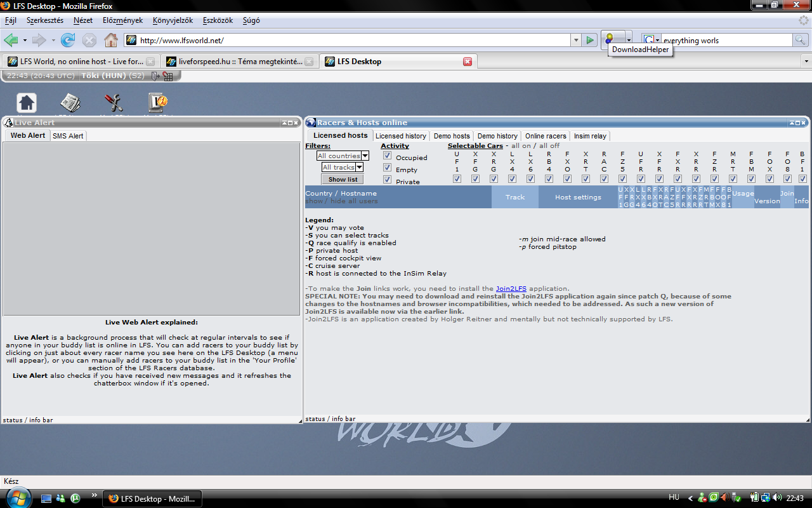Click the 'all off' cars link

(549, 146)
